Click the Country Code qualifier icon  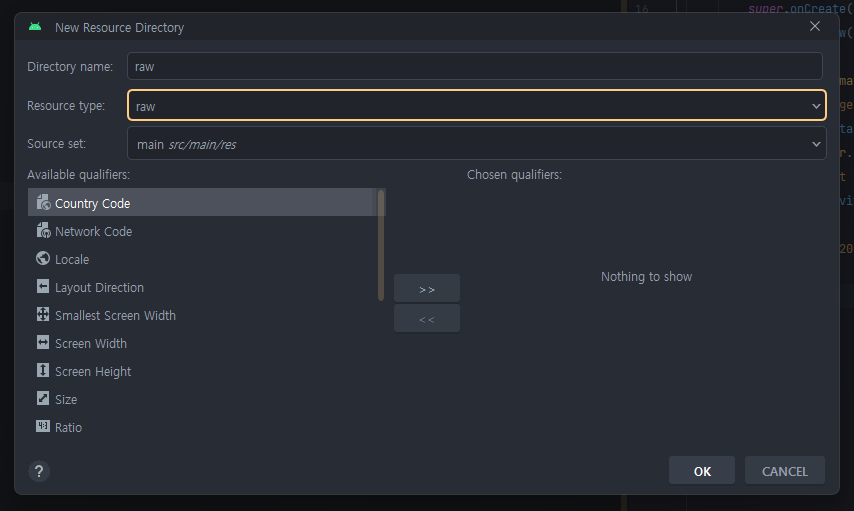pyautogui.click(x=43, y=203)
